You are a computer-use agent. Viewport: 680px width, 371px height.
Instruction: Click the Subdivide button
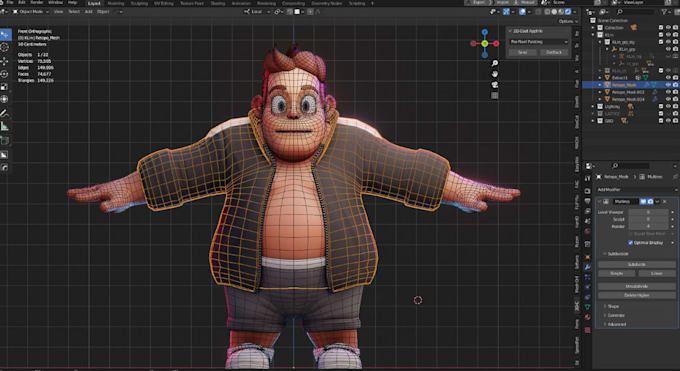637,264
